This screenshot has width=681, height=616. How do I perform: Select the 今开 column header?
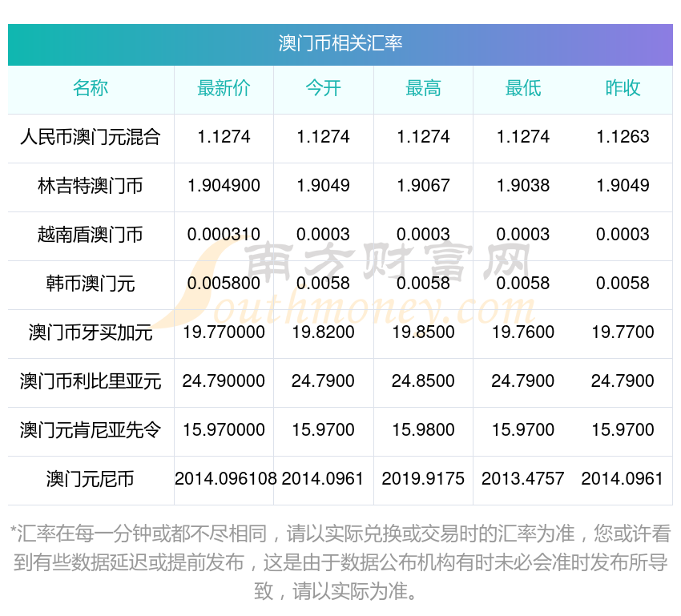coord(323,88)
